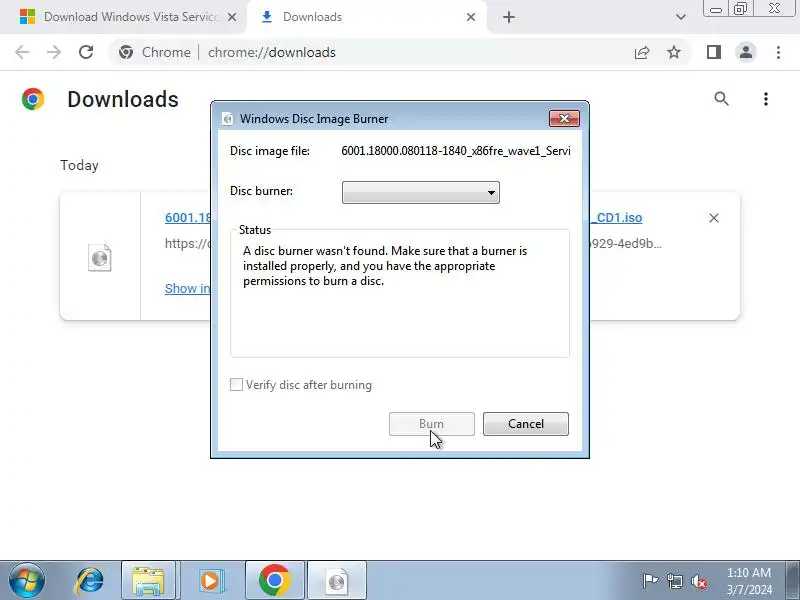Click the Chrome forward arrow

tap(54, 52)
